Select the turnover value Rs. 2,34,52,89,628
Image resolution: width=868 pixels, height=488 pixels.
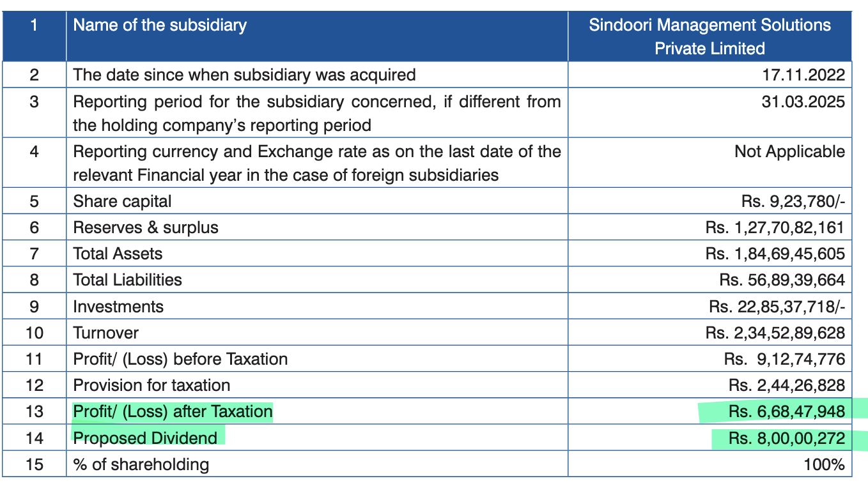click(775, 333)
